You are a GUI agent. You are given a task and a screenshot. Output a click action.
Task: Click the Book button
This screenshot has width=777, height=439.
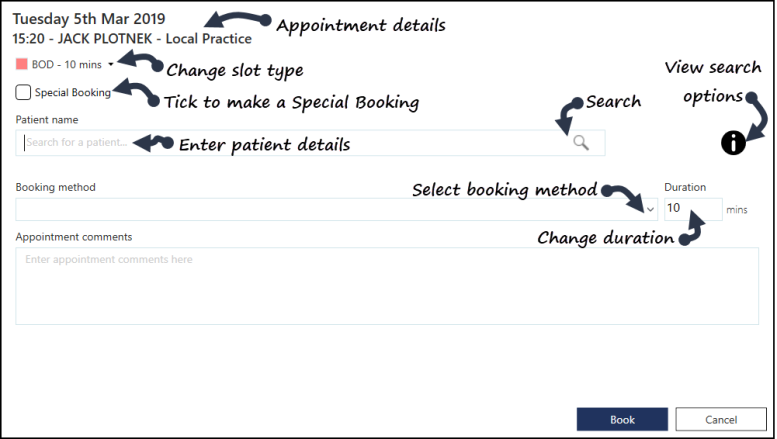click(622, 420)
